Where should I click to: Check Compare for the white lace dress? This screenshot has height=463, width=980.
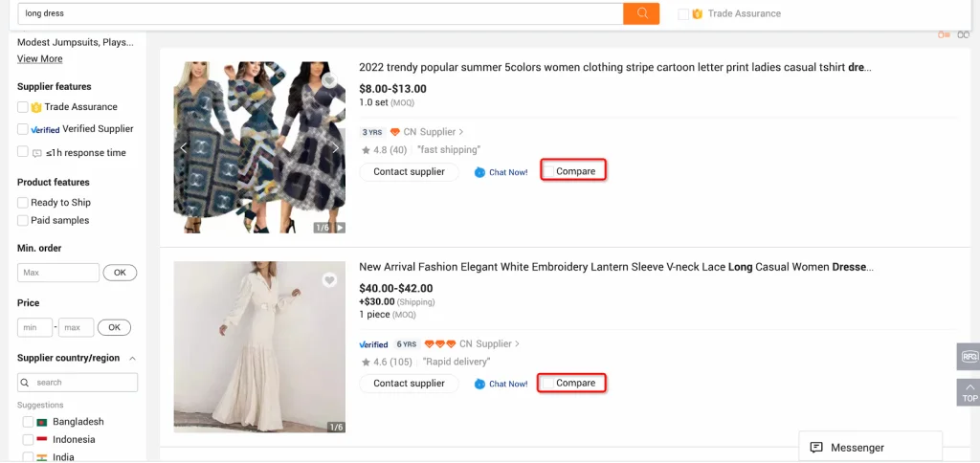pos(549,384)
